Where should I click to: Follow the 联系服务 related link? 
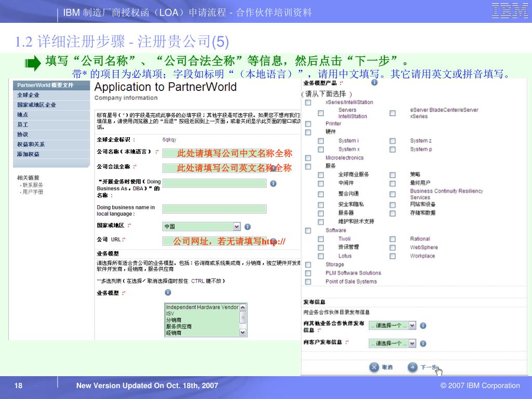tap(33, 185)
